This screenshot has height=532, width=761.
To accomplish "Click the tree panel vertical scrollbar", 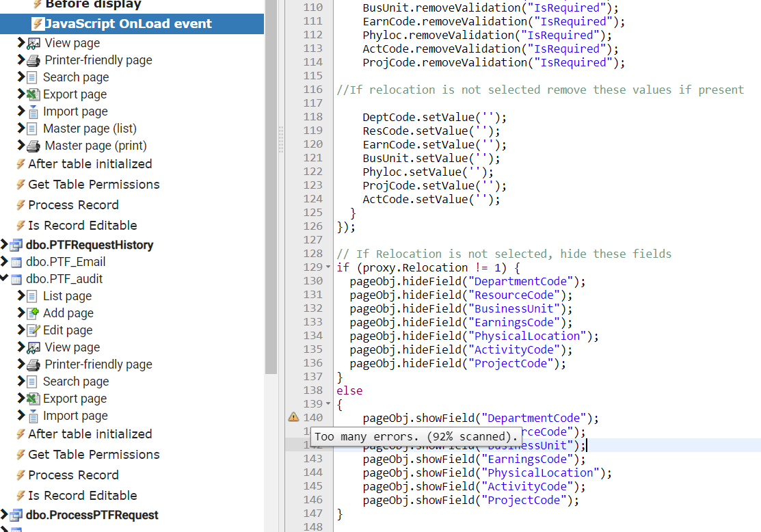I will [x=271, y=185].
